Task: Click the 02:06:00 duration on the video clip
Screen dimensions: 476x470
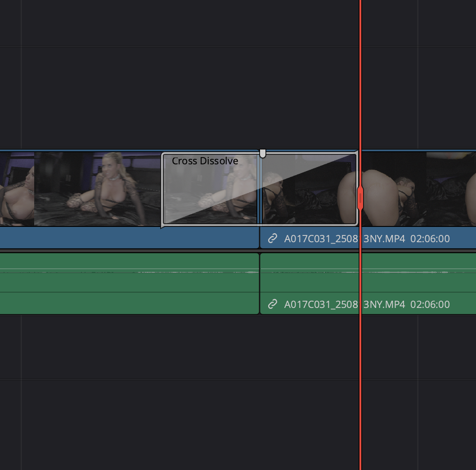Action: 430,239
